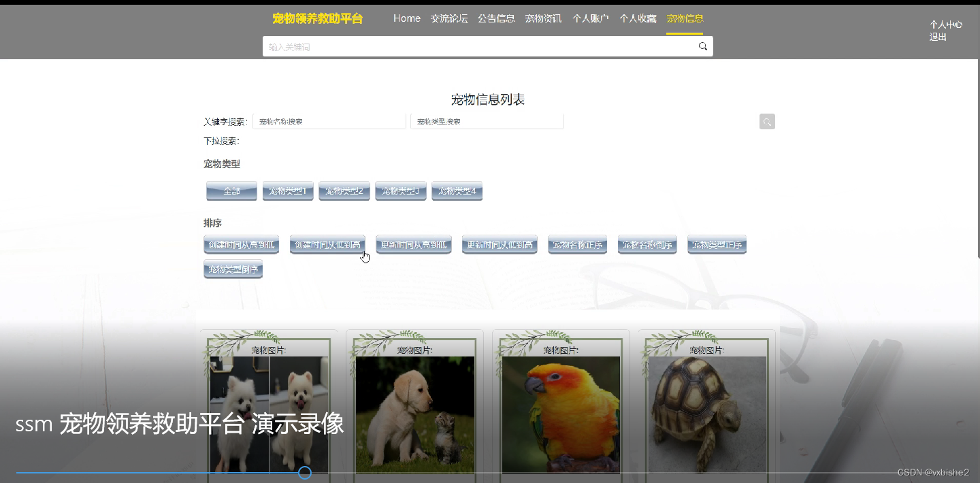Screen dimensions: 980x483
Task: Filter by 宠物类型2
Action: pos(344,191)
